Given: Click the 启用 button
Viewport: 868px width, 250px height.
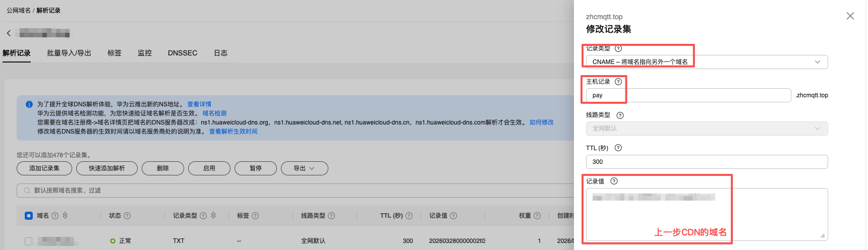Looking at the screenshot, I should 209,168.
